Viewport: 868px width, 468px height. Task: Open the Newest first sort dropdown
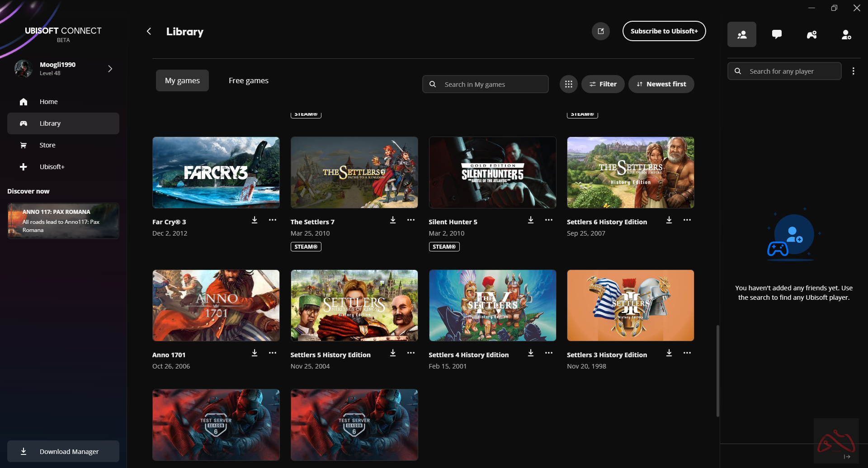[661, 84]
